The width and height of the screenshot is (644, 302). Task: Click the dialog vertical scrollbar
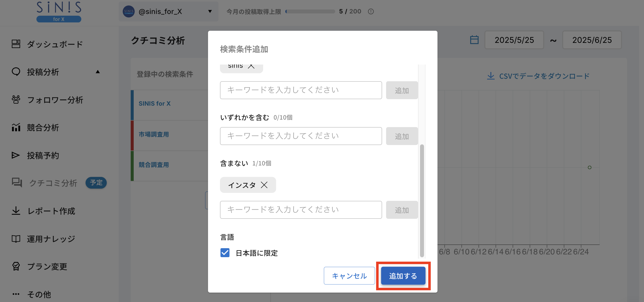pos(422,200)
